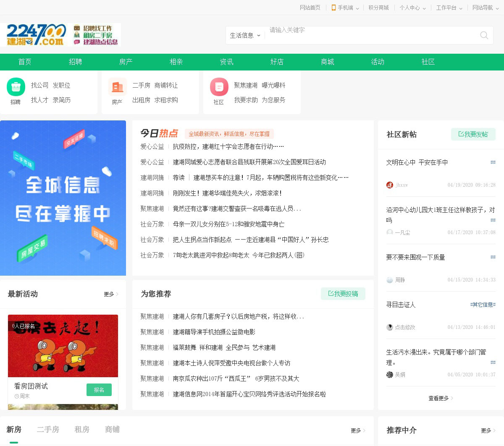The width and height of the screenshot is (504, 446).
Task: Go to 首页 in the green navigation bar
Action: click(25, 62)
